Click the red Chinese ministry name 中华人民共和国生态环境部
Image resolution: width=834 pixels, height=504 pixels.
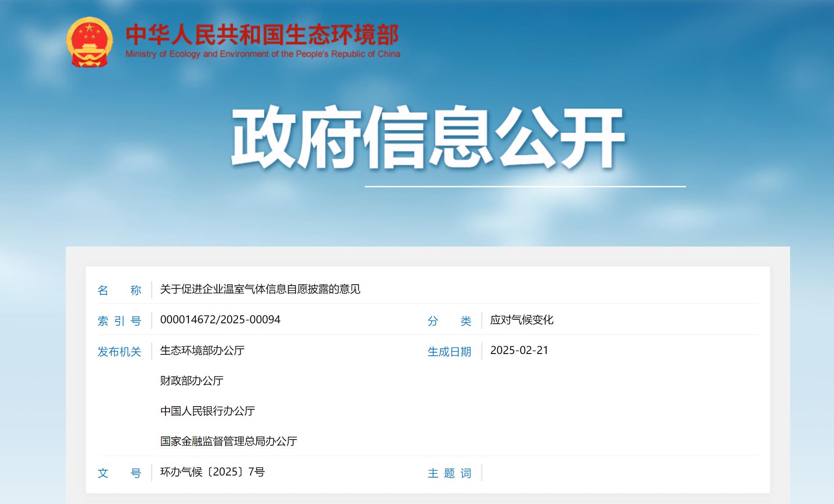(262, 35)
